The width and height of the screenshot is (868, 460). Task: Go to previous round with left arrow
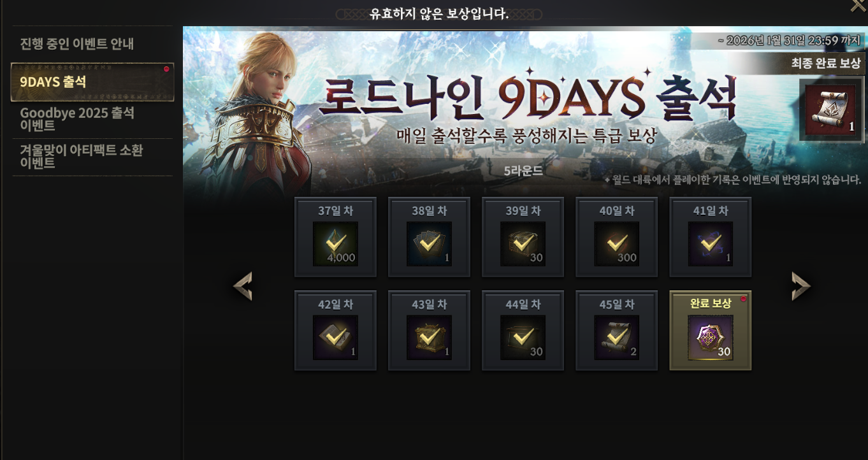click(x=243, y=286)
